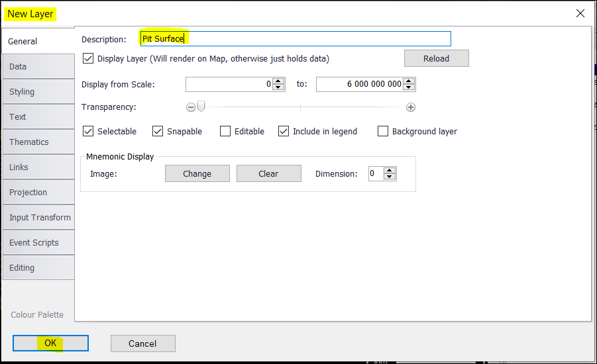Toggle the Display Layer checkbox

88,58
